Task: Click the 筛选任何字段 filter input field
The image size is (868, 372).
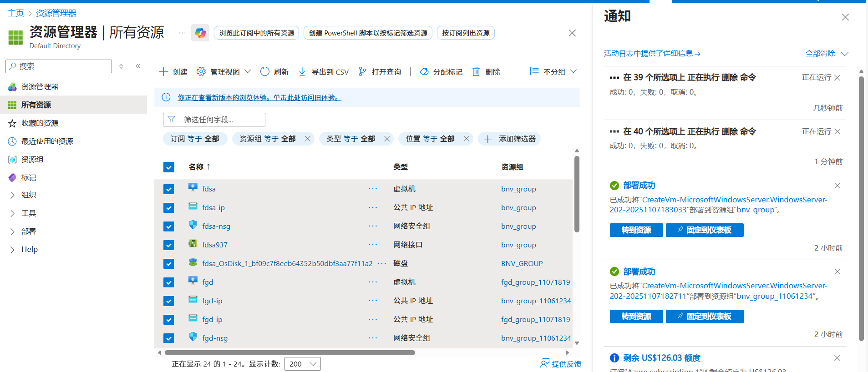Action: pyautogui.click(x=214, y=120)
